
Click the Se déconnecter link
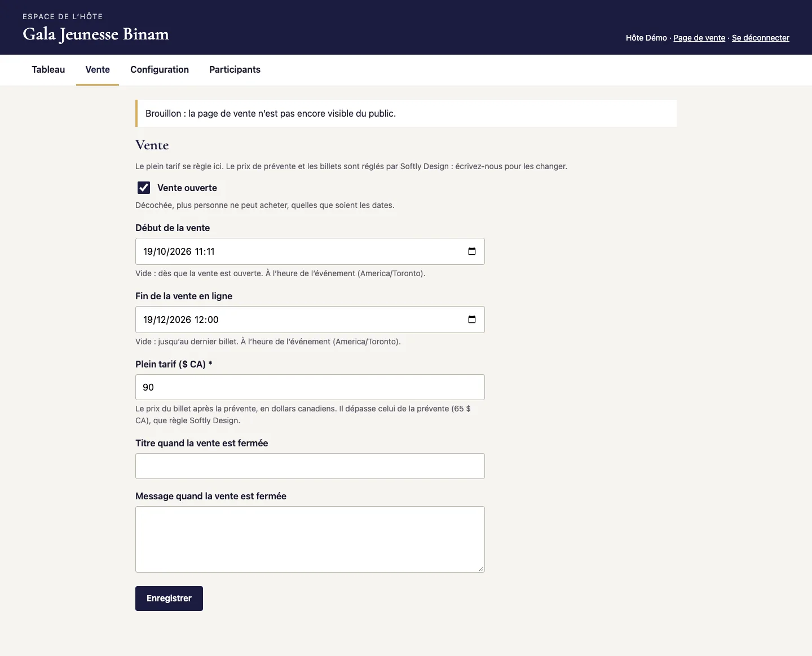pos(761,38)
